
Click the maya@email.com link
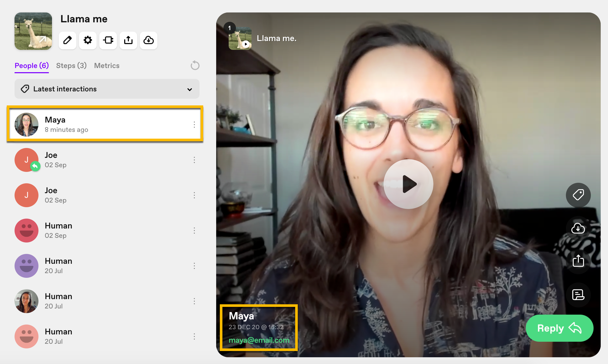259,340
